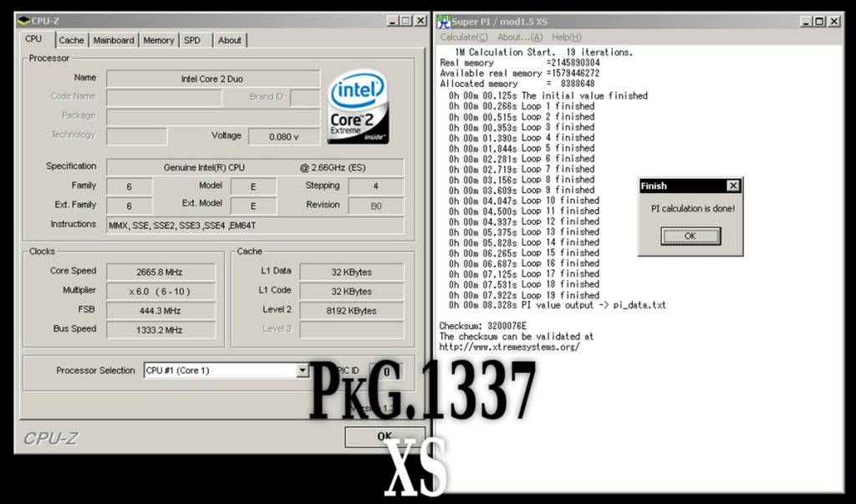The image size is (856, 504).
Task: Click the Specification field Genuine Intel(R) CPU
Action: pos(255,168)
